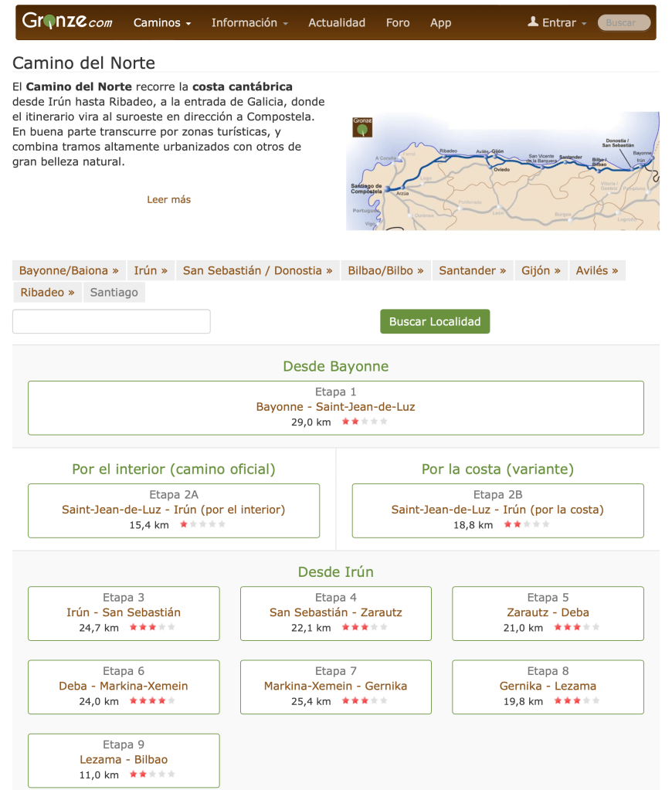This screenshot has width=672, height=790.
Task: Go to the Actualidad section
Action: [337, 23]
